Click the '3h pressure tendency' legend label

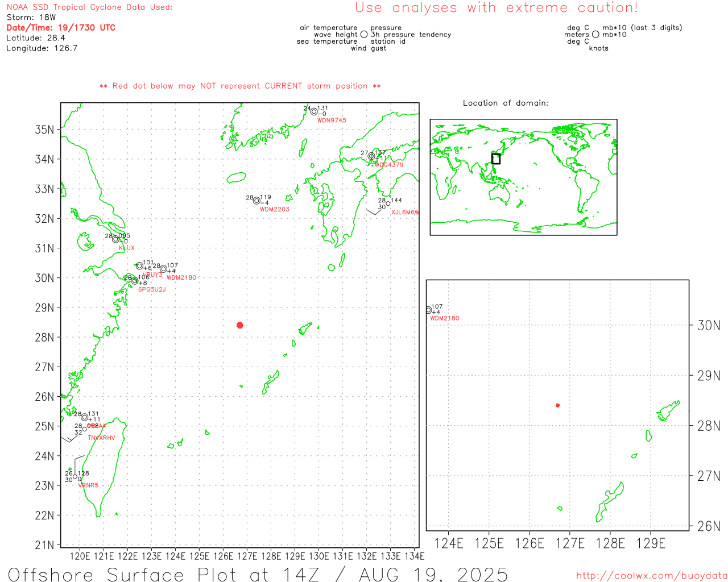[x=411, y=35]
